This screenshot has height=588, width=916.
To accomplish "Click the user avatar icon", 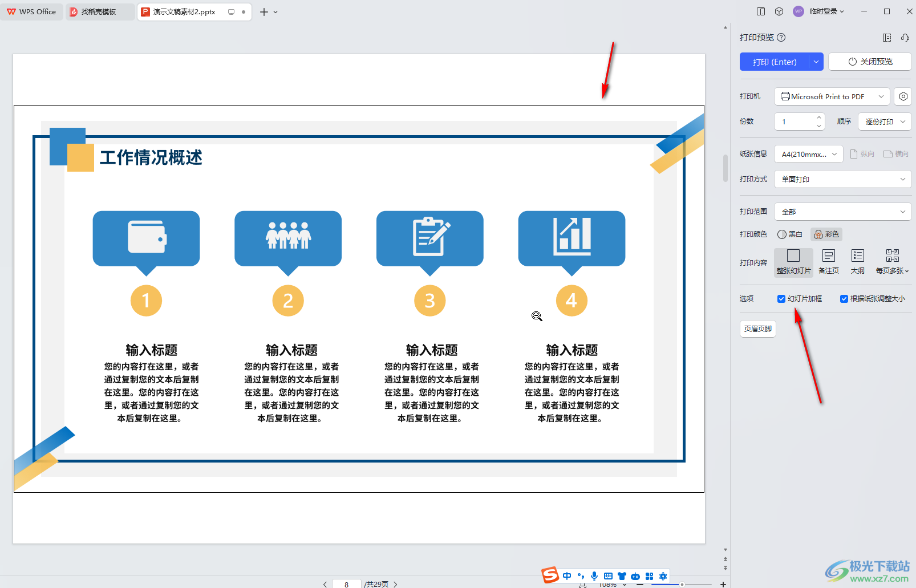I will tap(799, 11).
